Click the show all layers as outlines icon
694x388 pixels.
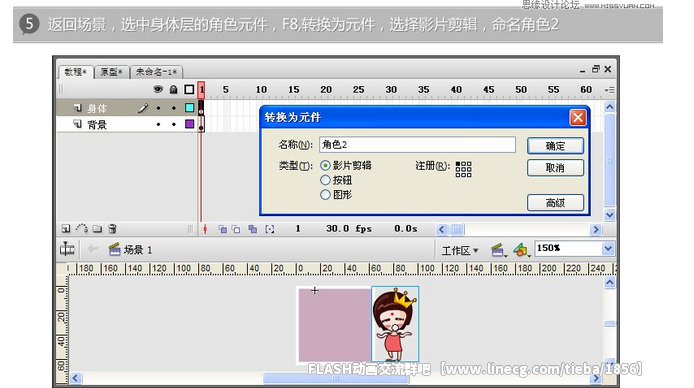[189, 89]
